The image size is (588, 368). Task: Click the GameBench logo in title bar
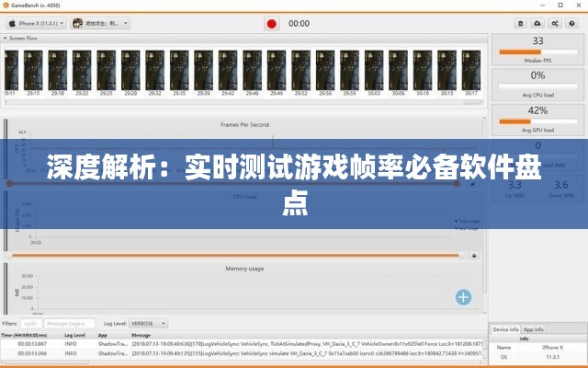[x=6, y=5]
